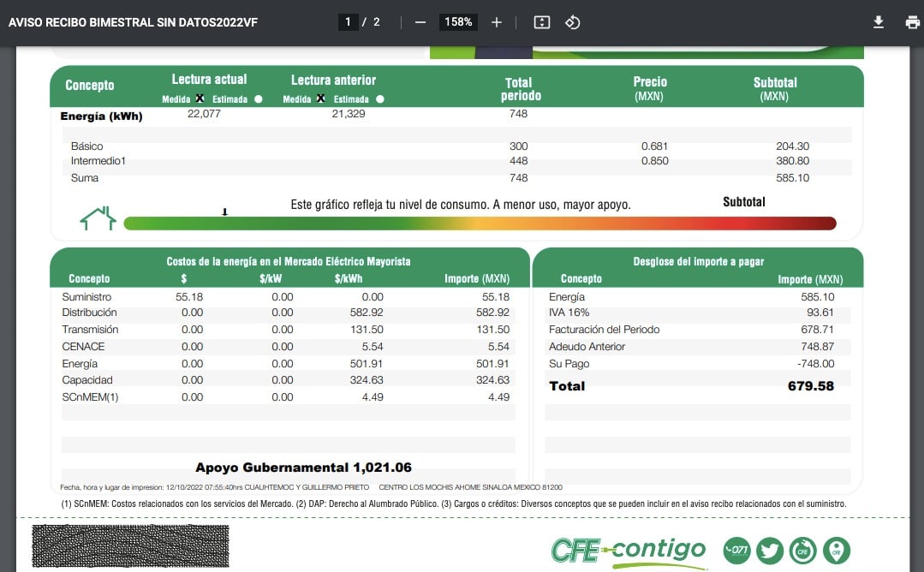Select Su Pago amount -748.00
This screenshot has width=924, height=572.
(815, 363)
